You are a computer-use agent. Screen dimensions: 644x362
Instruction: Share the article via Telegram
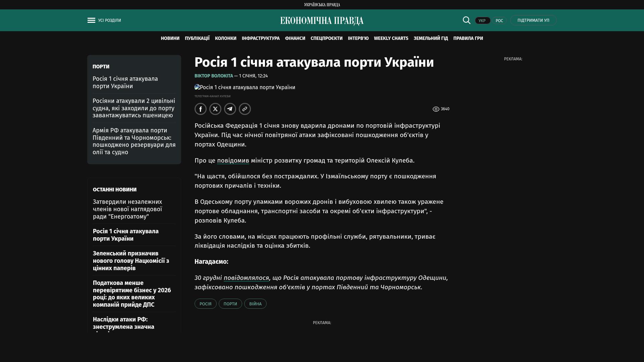coord(230,109)
